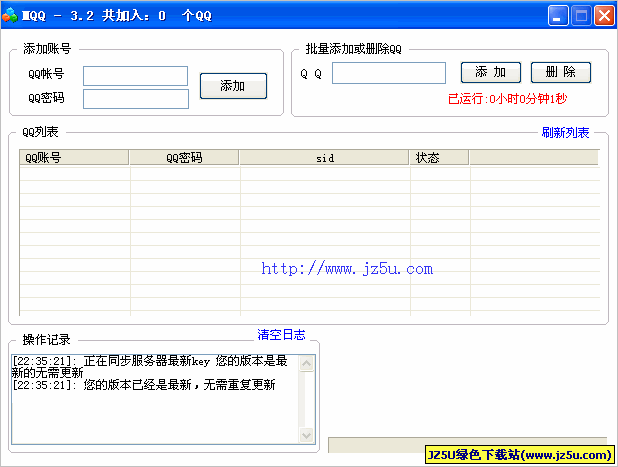The width and height of the screenshot is (618, 467).
Task: Minimize the MQQ window
Action: coord(558,16)
